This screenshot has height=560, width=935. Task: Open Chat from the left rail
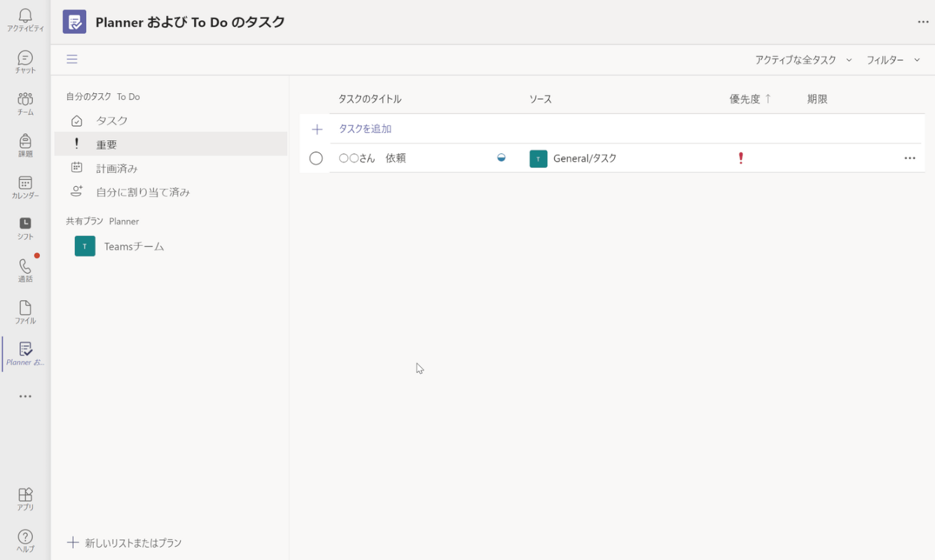tap(25, 62)
